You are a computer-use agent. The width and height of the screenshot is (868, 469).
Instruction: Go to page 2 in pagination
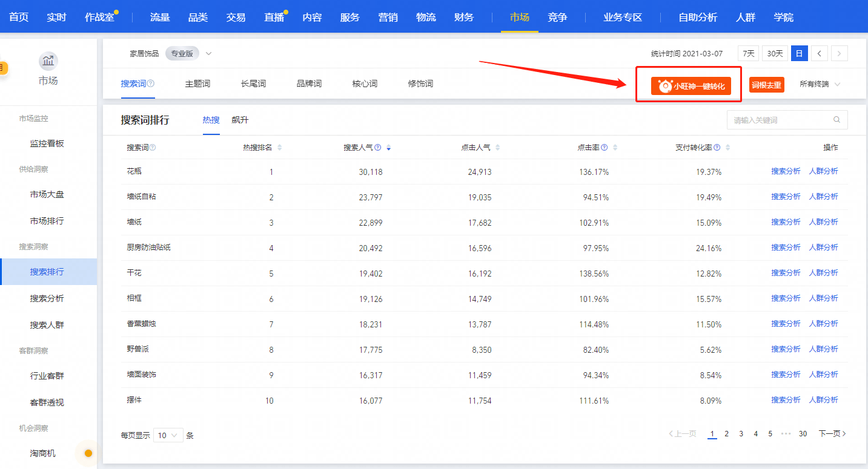click(x=727, y=434)
